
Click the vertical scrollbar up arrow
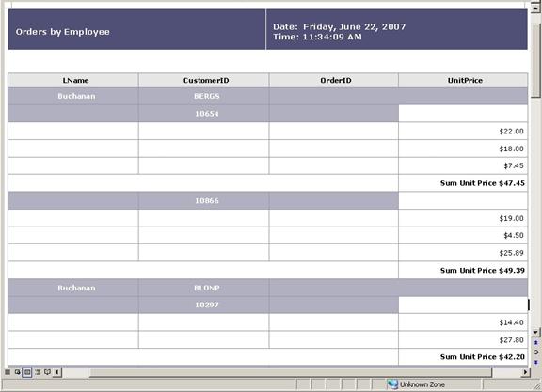(x=535, y=8)
